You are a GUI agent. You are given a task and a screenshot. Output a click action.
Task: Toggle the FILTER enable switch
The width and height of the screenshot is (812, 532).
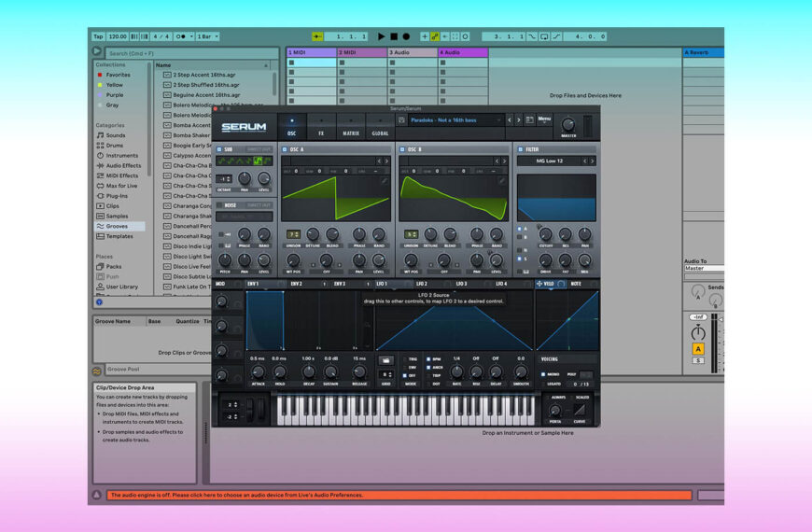(x=521, y=149)
